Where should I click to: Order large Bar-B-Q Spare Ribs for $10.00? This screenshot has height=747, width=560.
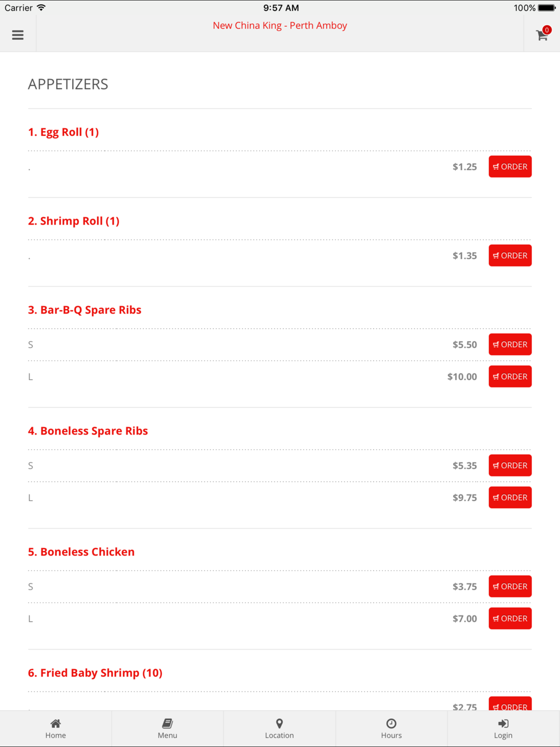point(510,376)
